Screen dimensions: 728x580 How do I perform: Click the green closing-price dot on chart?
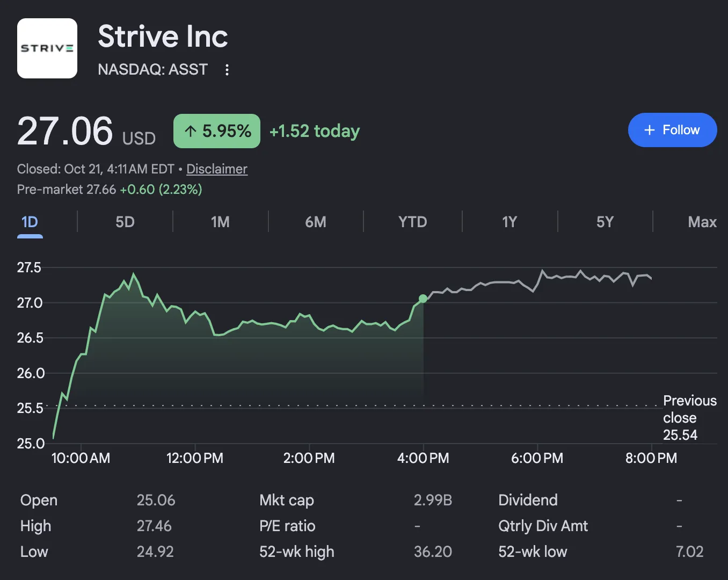[x=423, y=299]
